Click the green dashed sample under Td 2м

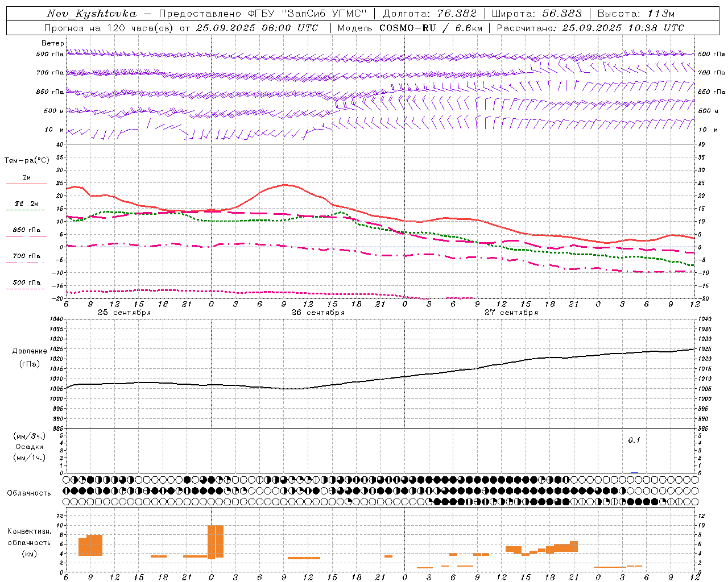pos(26,210)
